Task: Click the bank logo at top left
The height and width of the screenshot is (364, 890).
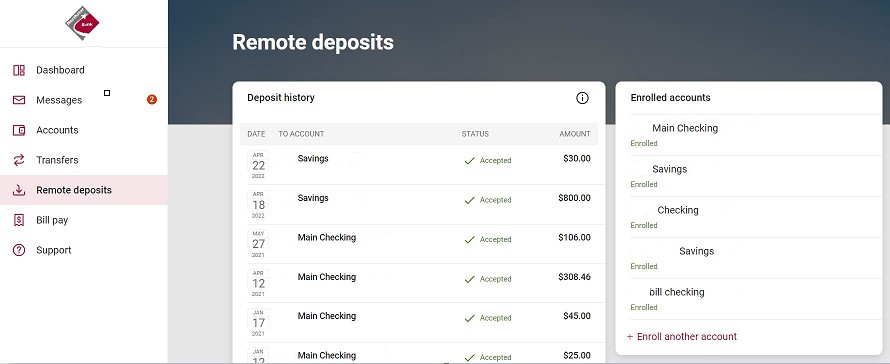Action: click(82, 23)
